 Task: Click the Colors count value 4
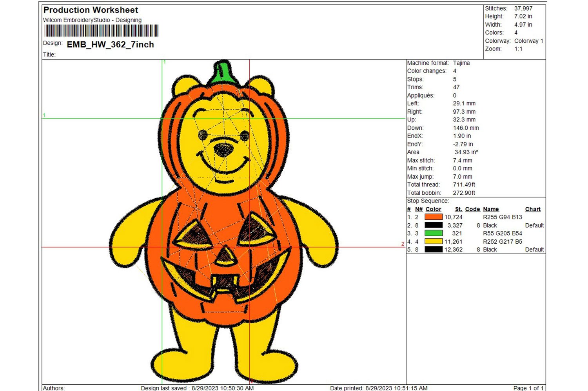[516, 33]
